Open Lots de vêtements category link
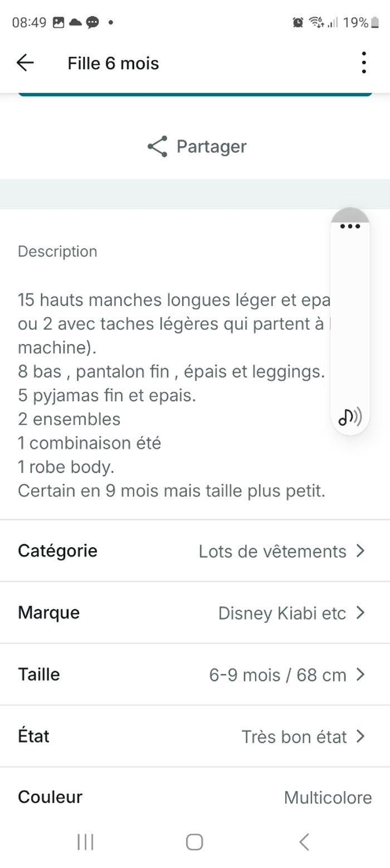The height and width of the screenshot is (868, 390). point(272,551)
